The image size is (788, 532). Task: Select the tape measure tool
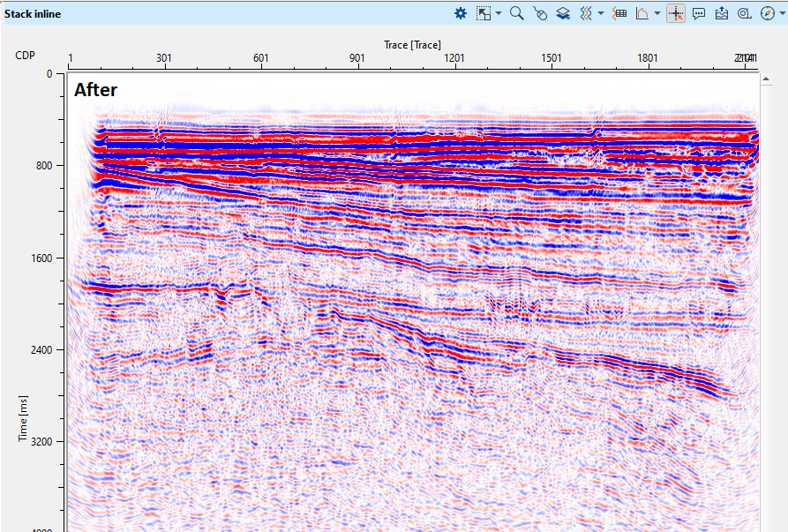744,13
